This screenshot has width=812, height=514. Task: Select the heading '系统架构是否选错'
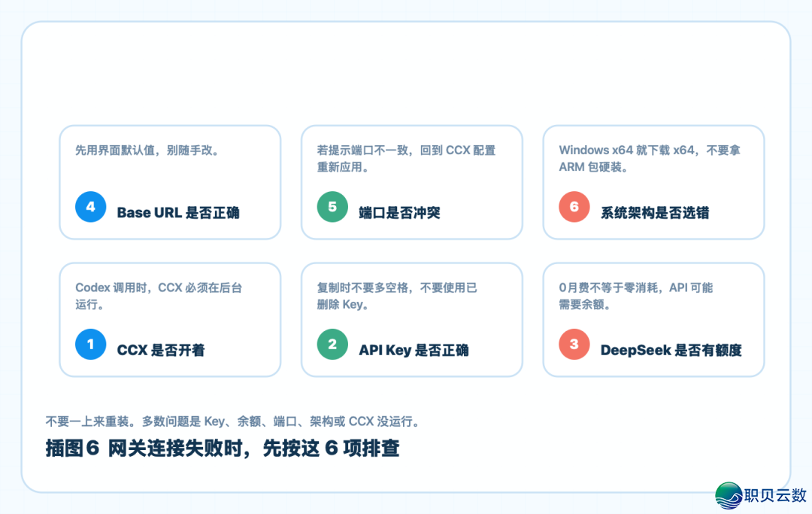(655, 213)
